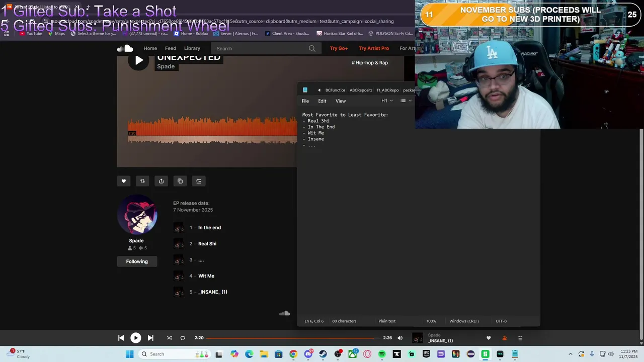Viewport: 644px width, 362px height.
Task: Click the Spade artist name under avatar
Action: pyautogui.click(x=136, y=241)
